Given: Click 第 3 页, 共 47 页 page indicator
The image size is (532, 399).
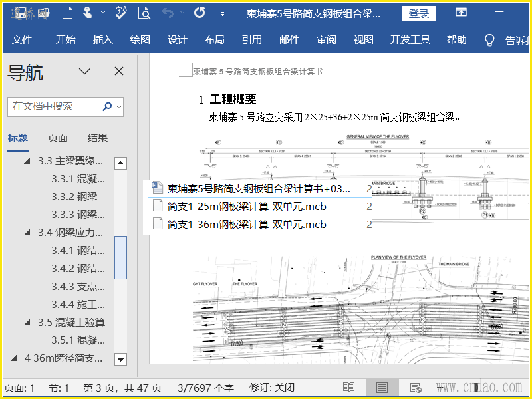Looking at the screenshot, I should pos(122,388).
